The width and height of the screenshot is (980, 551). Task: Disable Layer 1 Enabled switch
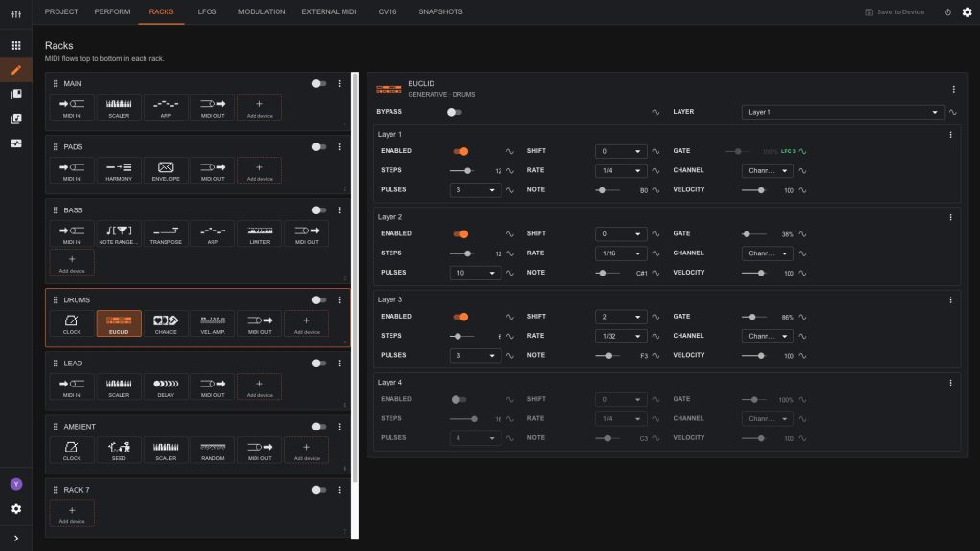point(460,151)
